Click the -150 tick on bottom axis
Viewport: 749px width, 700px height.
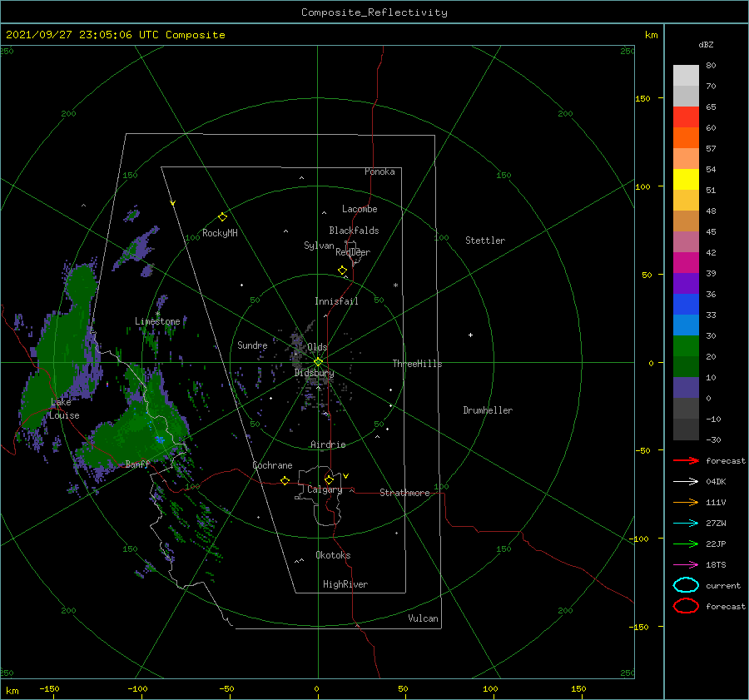(x=49, y=688)
